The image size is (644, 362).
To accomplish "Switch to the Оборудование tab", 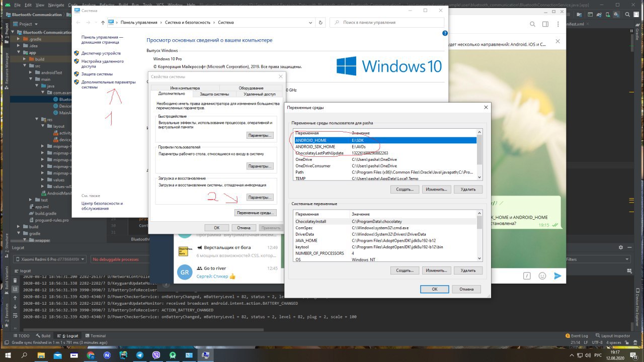I will click(251, 88).
